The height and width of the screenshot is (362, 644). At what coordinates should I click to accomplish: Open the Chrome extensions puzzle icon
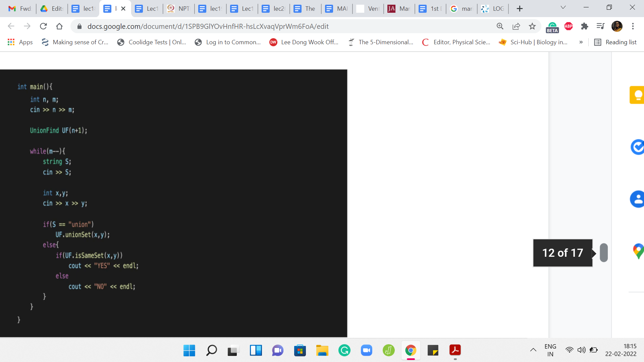pyautogui.click(x=585, y=26)
